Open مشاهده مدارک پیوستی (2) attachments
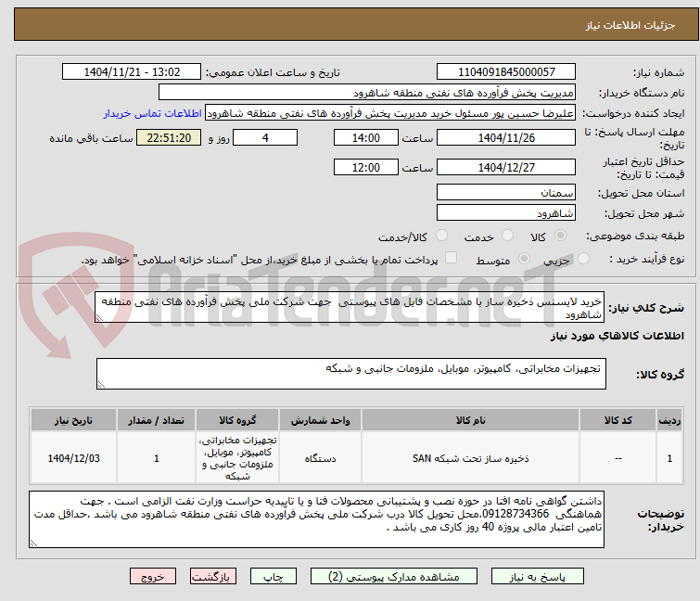700x601 pixels. coord(394,577)
